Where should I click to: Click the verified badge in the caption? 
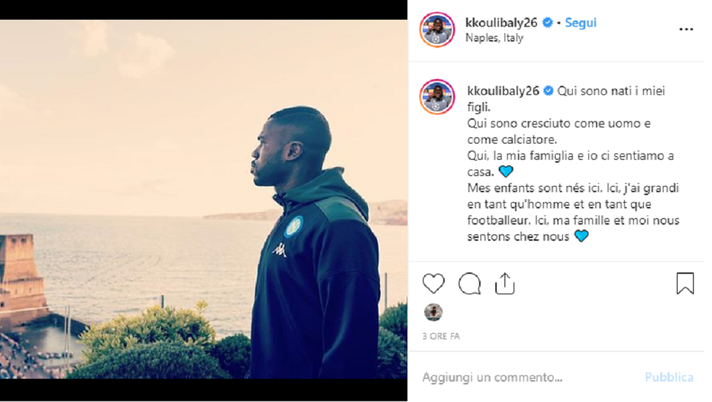tap(548, 91)
